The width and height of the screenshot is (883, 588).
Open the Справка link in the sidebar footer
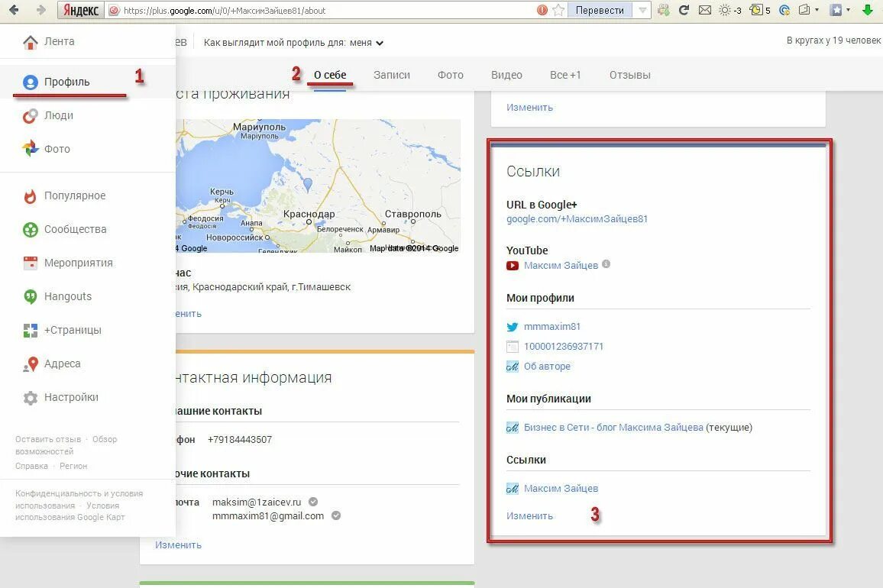coord(31,467)
